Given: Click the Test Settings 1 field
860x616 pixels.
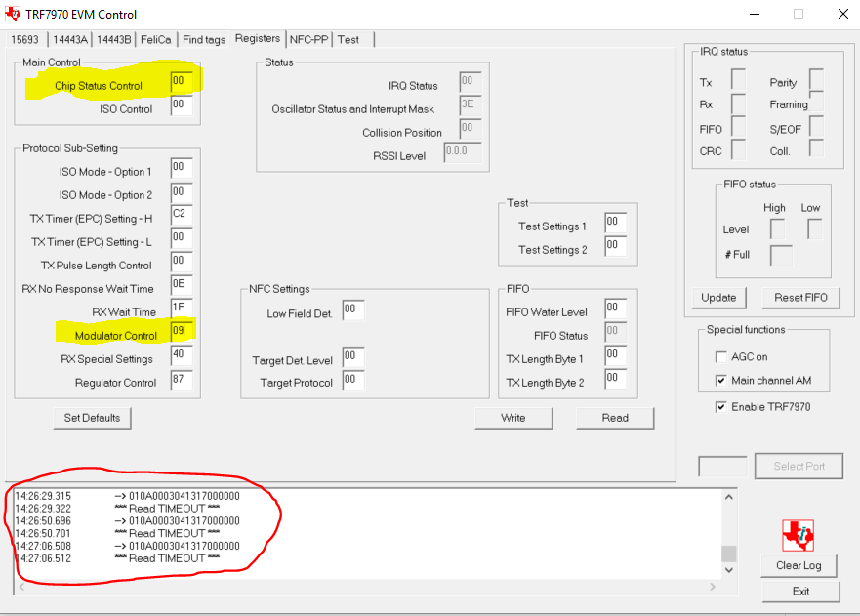Looking at the screenshot, I should 615,223.
